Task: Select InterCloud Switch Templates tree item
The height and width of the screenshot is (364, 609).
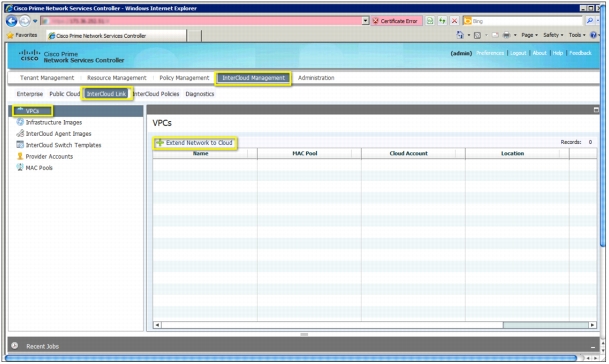Action: 63,145
